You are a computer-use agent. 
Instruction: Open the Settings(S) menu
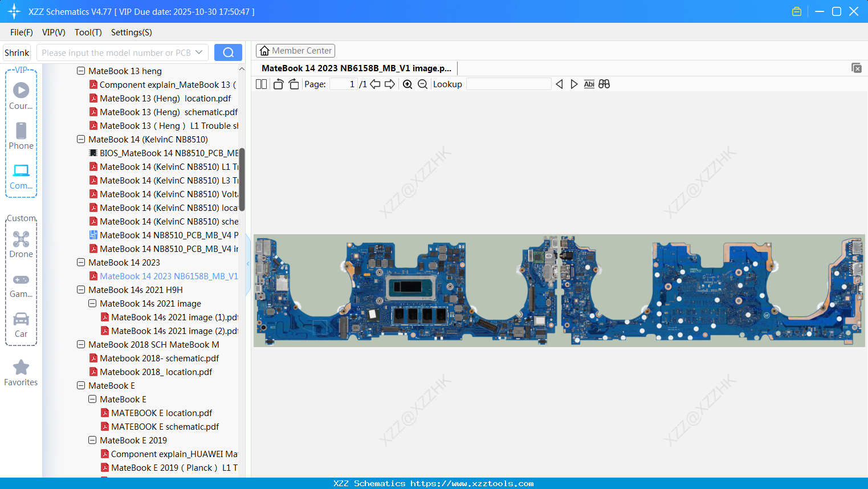[x=132, y=32]
